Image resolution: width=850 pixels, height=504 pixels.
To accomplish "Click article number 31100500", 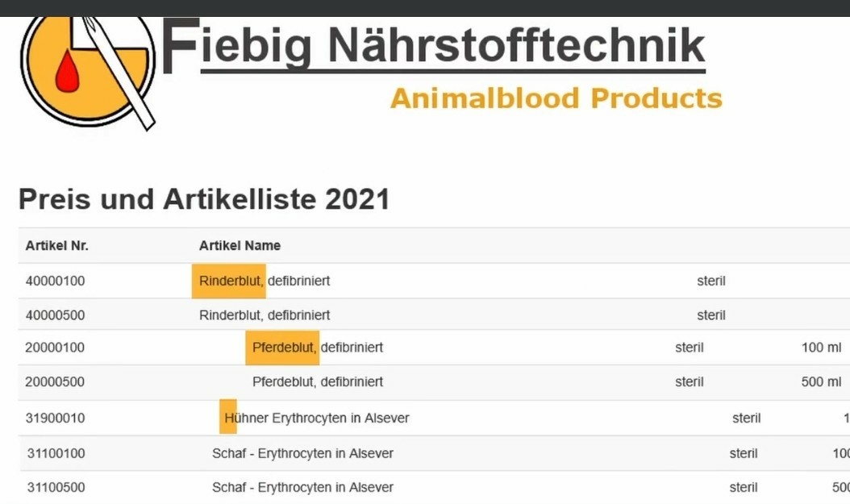I will [x=56, y=488].
